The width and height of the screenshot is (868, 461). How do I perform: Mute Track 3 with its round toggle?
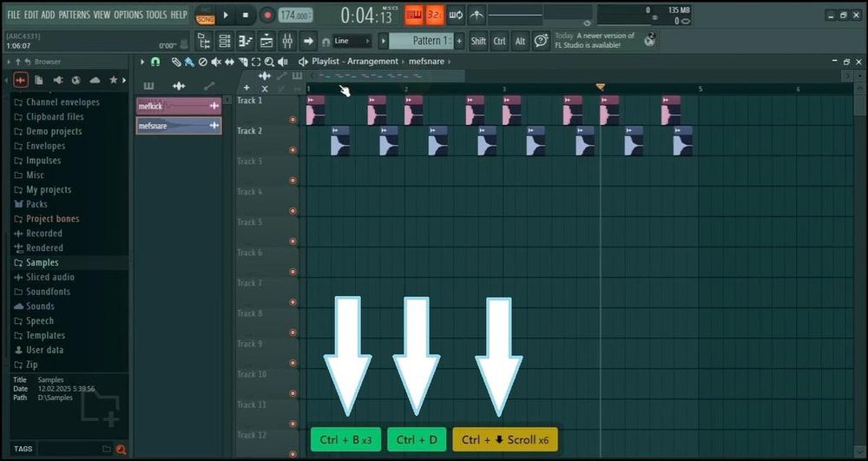[293, 180]
